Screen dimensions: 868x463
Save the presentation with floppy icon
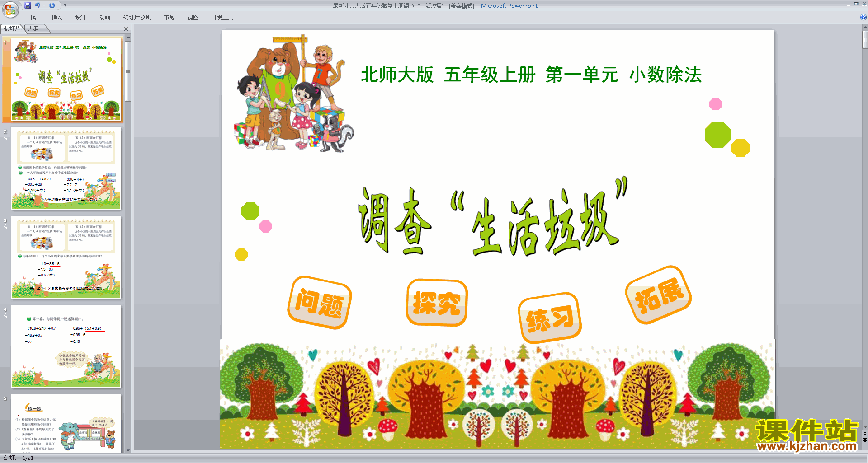[x=28, y=5]
